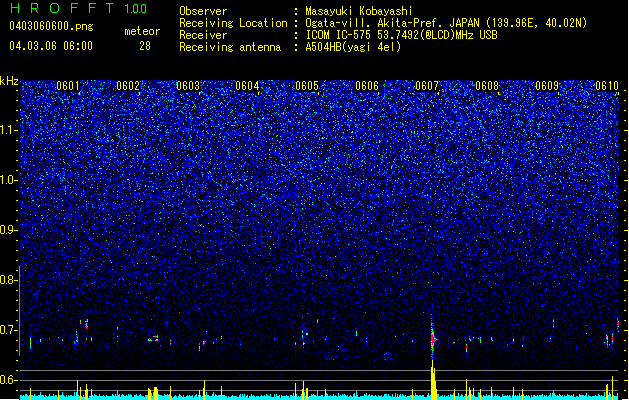The image size is (629, 400).
Task: Click the bright red meteor echo near 0607
Action: point(432,339)
